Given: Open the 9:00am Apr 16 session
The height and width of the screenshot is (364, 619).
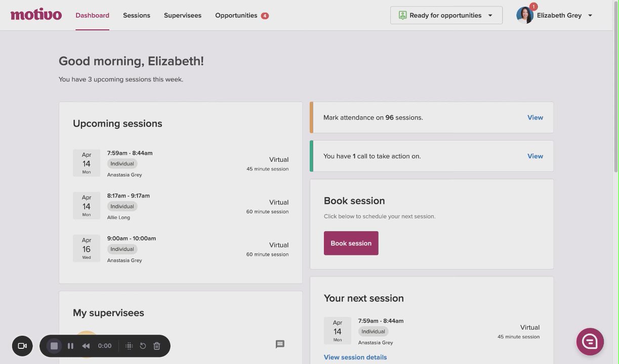Looking at the screenshot, I should coord(181,249).
